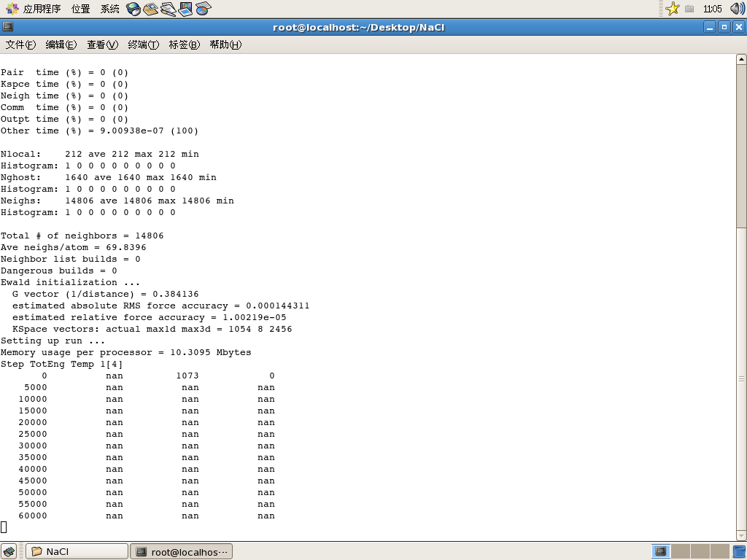Click the 'Memory usage per processor' line

[125, 352]
